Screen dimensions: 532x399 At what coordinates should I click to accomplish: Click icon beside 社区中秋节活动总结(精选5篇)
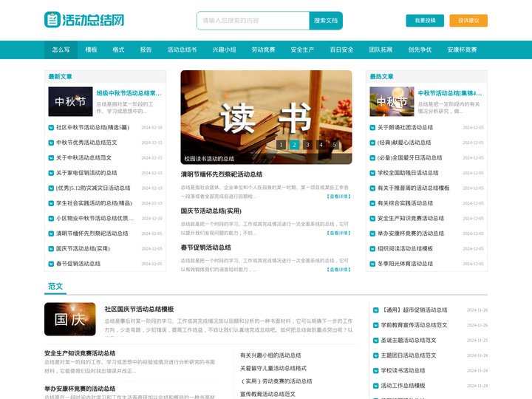[x=51, y=128]
